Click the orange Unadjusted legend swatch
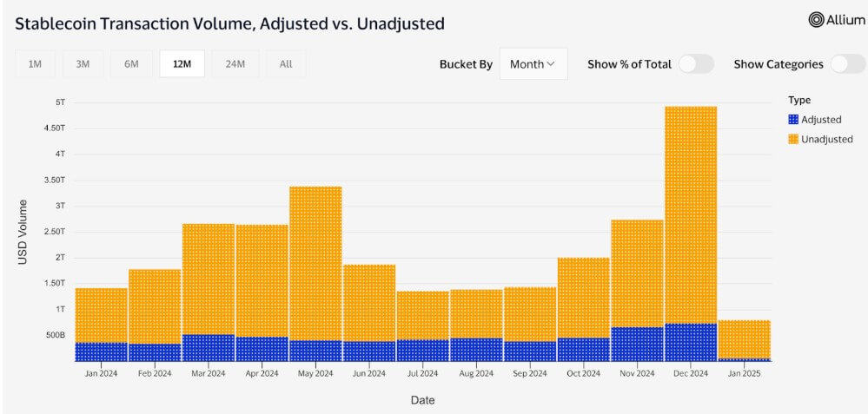This screenshot has width=868, height=414. [x=793, y=139]
